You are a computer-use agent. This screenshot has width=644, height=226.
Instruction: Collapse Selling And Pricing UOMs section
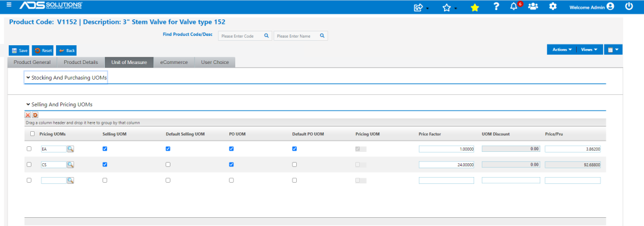[59, 105]
